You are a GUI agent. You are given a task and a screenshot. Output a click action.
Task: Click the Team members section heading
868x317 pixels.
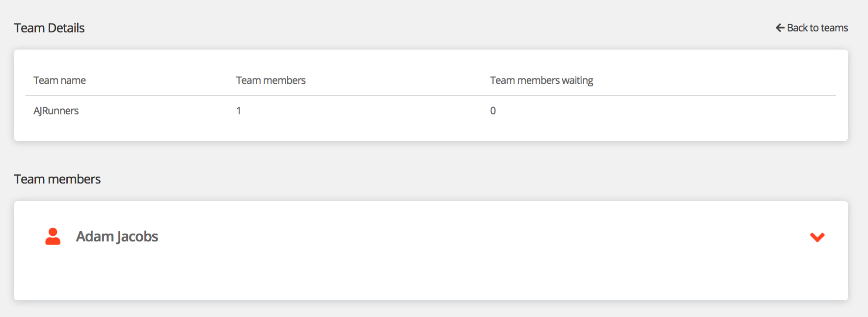pos(57,179)
